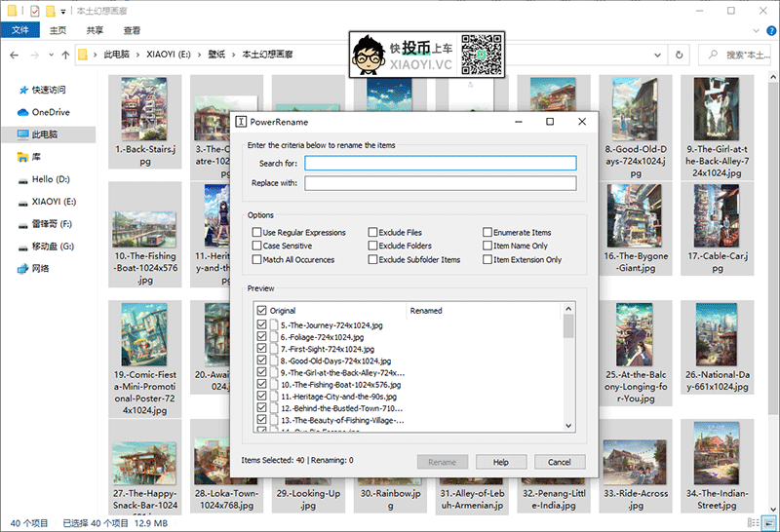Screen dimensions: 780x532
Task: Enable Use Regular Expressions option
Action: (x=256, y=233)
